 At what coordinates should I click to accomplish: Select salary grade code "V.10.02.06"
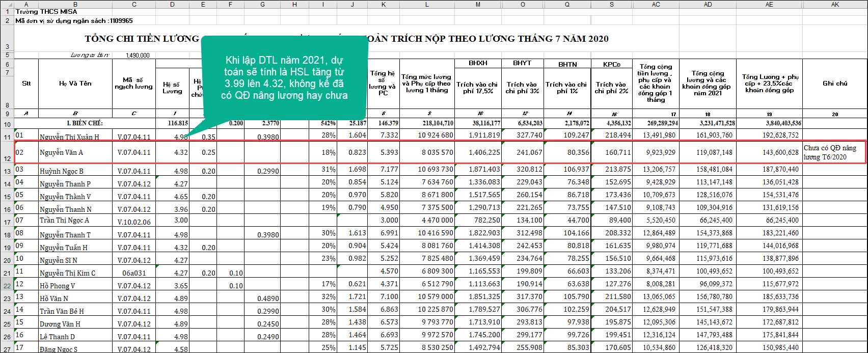[134, 221]
